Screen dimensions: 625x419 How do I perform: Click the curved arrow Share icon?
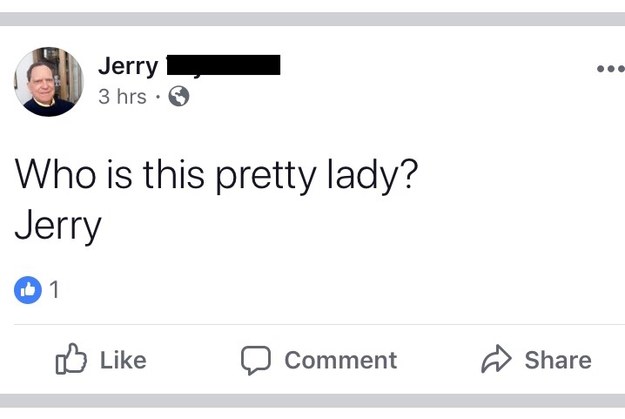[x=497, y=359]
